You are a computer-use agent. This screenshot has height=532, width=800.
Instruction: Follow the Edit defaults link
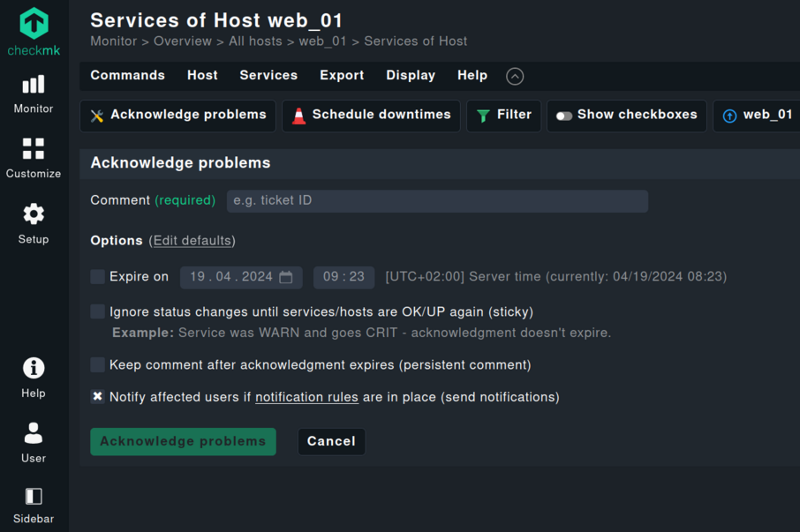(x=192, y=241)
